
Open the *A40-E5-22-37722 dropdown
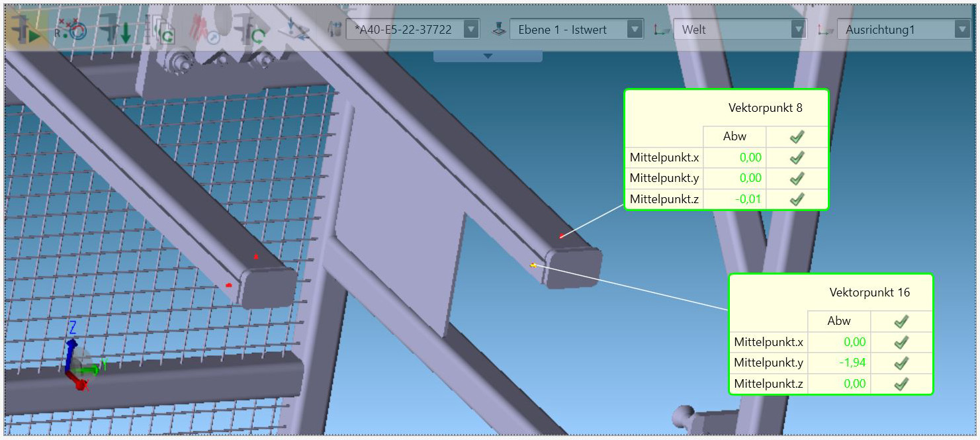coord(470,30)
